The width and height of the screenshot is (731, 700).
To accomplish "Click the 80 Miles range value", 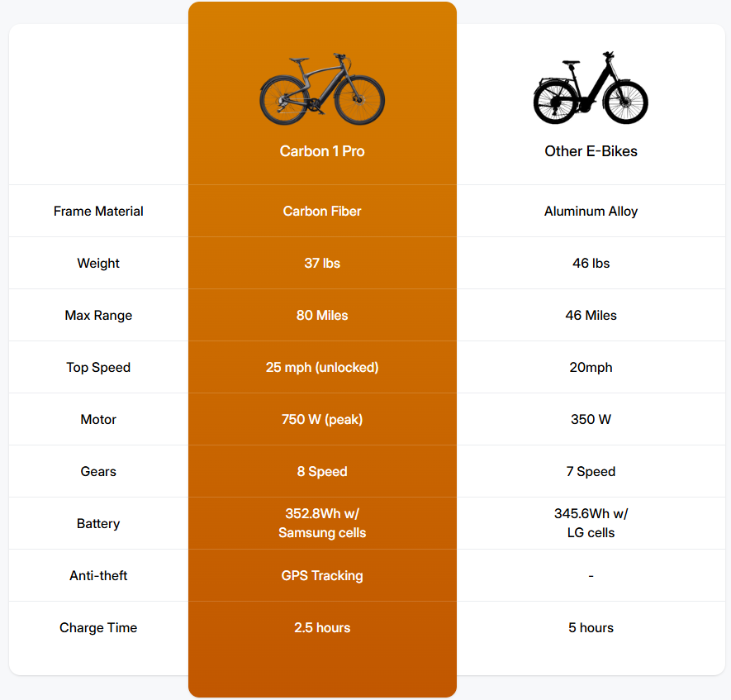I will pyautogui.click(x=322, y=316).
